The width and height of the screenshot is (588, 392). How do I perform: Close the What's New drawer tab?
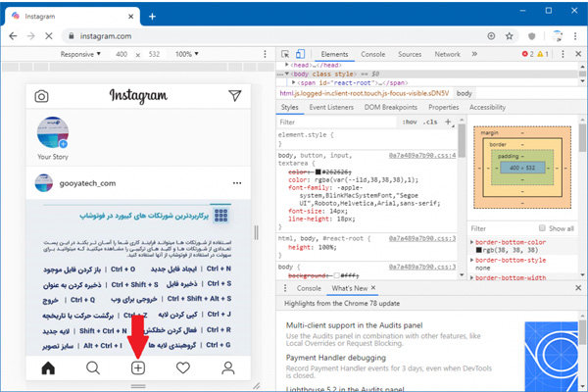click(373, 288)
